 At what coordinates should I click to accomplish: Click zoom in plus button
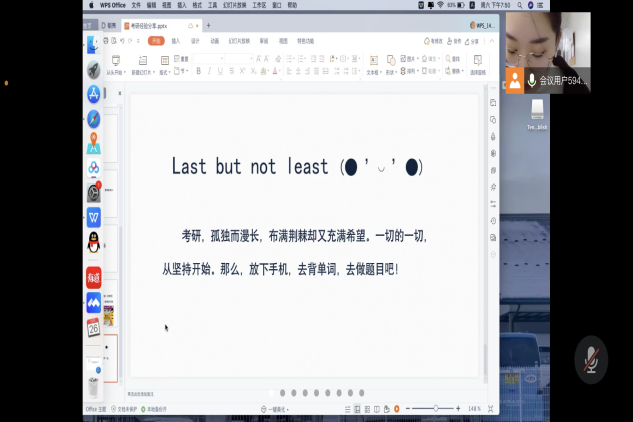coord(458,409)
